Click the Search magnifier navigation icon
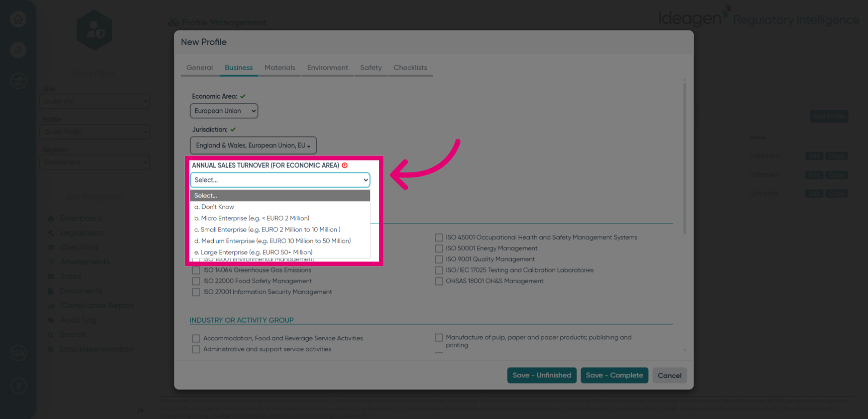 pyautogui.click(x=51, y=334)
